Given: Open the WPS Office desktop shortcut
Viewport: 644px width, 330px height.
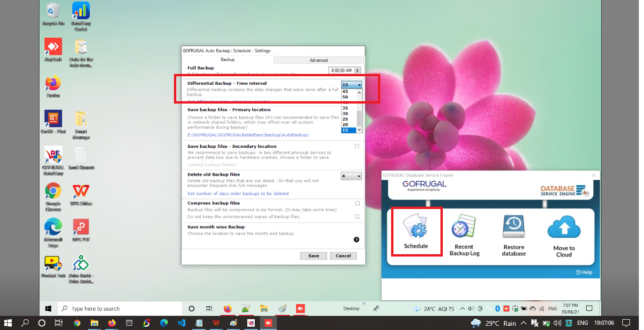Looking at the screenshot, I should click(81, 194).
